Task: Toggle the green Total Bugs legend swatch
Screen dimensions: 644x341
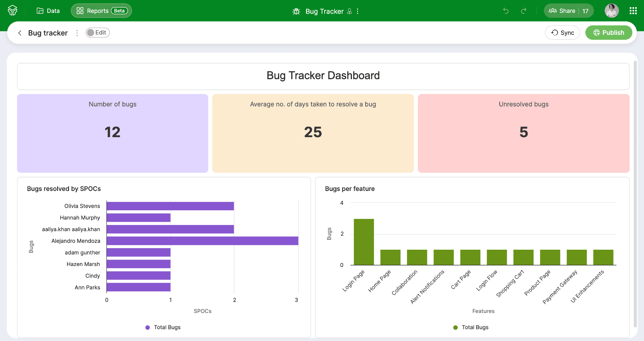Action: coord(456,327)
